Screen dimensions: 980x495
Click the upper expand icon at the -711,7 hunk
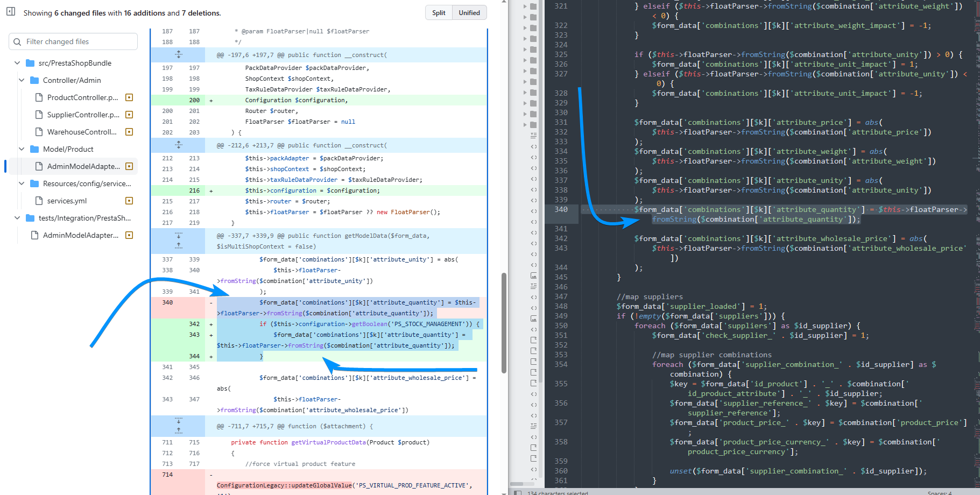[179, 421]
